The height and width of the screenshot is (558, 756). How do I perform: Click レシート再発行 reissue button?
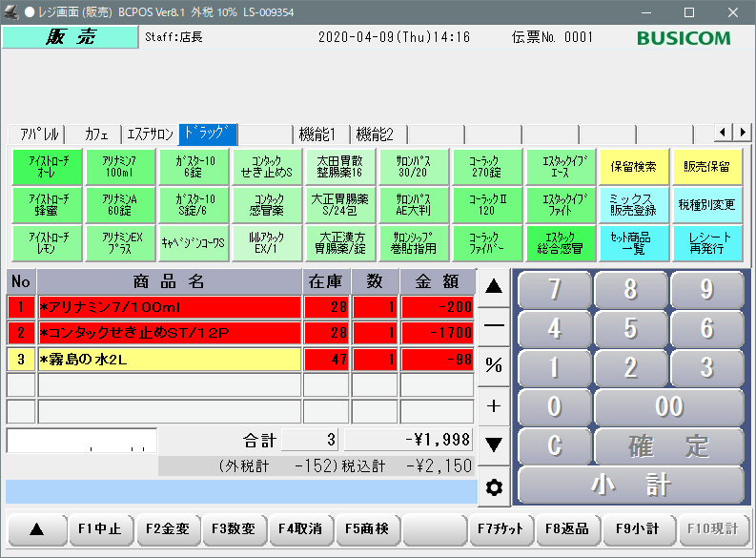tap(709, 242)
